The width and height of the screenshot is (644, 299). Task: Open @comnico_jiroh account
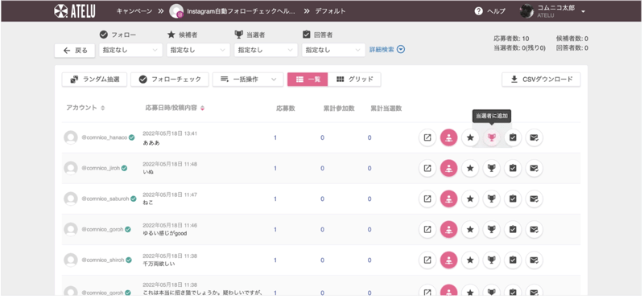(x=101, y=168)
